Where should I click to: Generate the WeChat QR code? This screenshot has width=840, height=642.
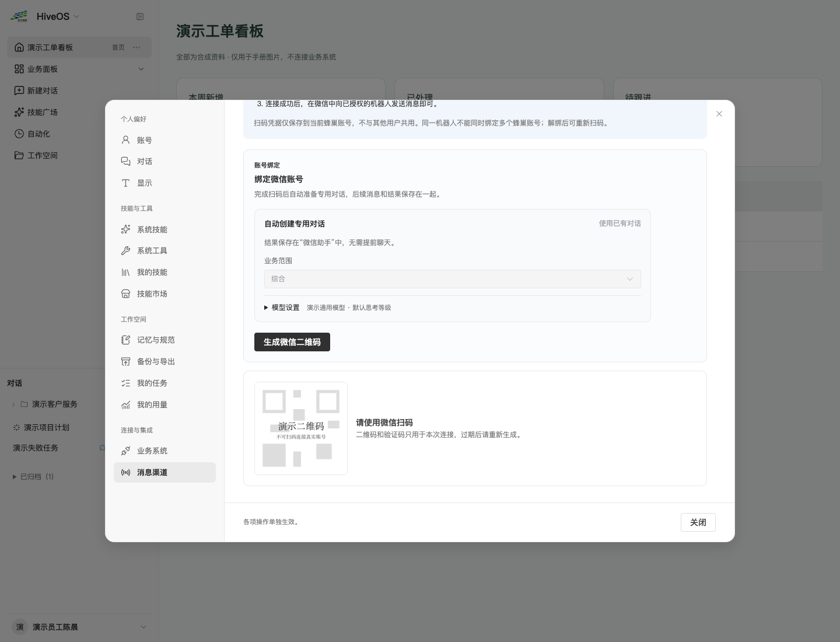click(292, 342)
